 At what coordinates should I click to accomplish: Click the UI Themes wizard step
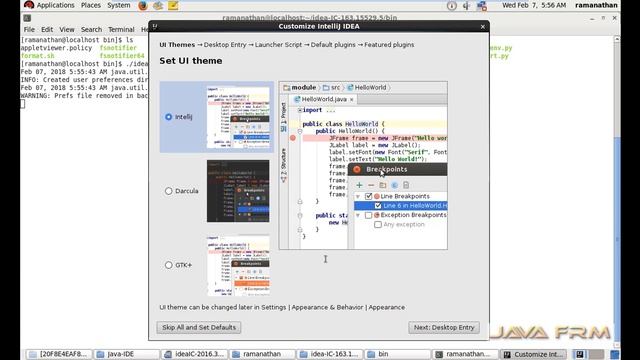coord(177,45)
